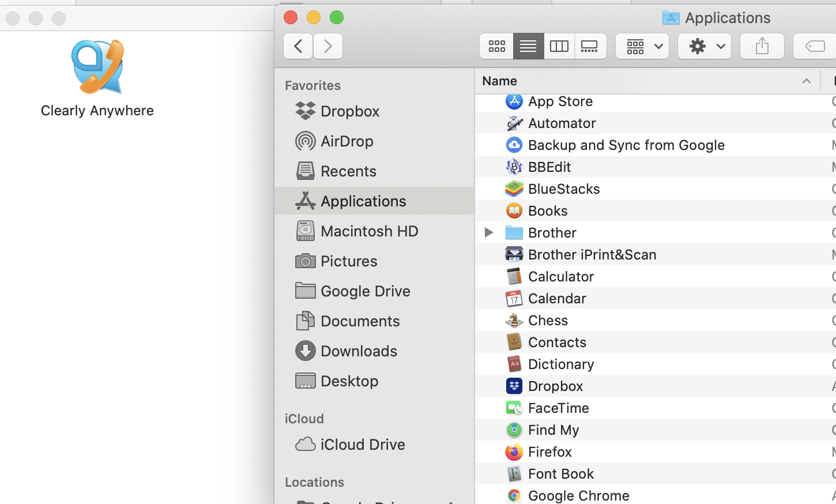This screenshot has width=836, height=504.
Task: Select the "Dictionary" row text
Action: tap(561, 364)
